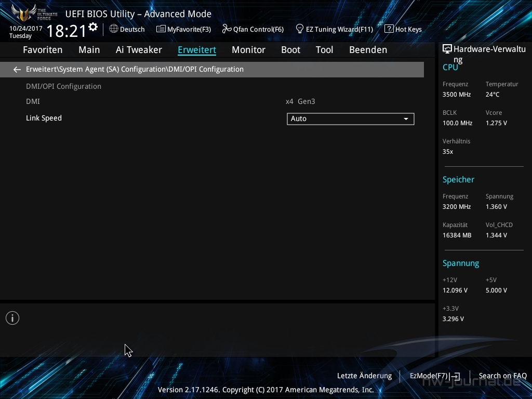This screenshot has height=399, width=532.
Task: Open the Ai Tweaker tab
Action: coord(139,50)
